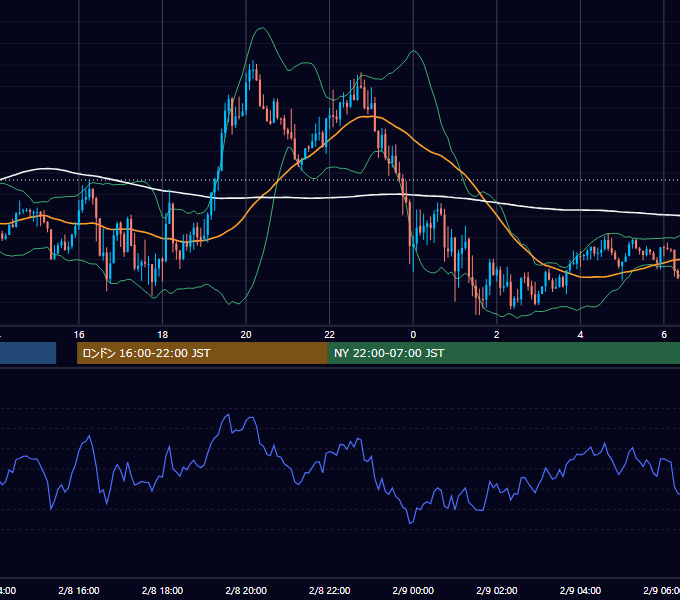Click the 2 hour label on the price chart axis
Image resolution: width=680 pixels, height=600 pixels.
coord(497,335)
